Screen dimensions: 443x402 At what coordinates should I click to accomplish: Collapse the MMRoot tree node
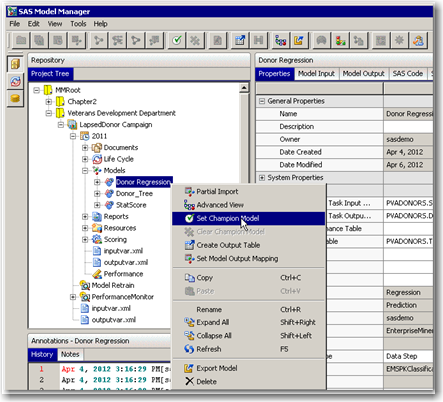click(37, 90)
